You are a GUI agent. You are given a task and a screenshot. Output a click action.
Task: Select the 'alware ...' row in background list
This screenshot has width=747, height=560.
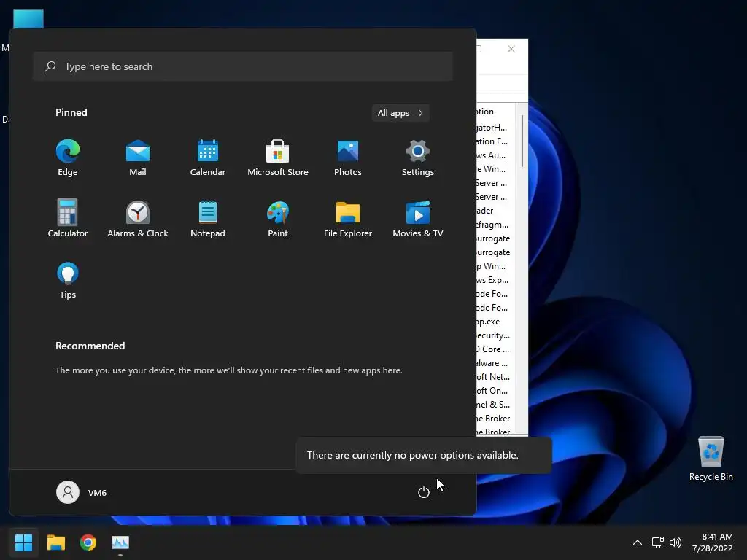(x=494, y=363)
